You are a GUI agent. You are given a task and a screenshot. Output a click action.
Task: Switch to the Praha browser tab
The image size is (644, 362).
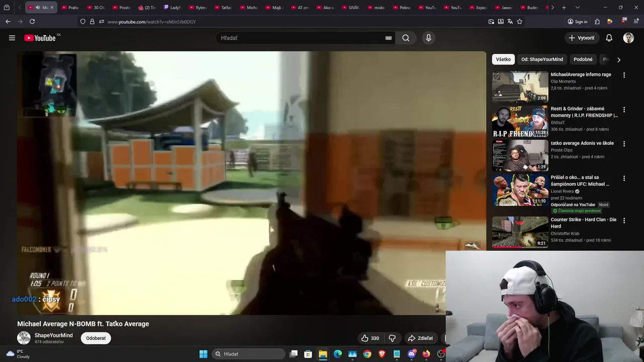coord(70,8)
